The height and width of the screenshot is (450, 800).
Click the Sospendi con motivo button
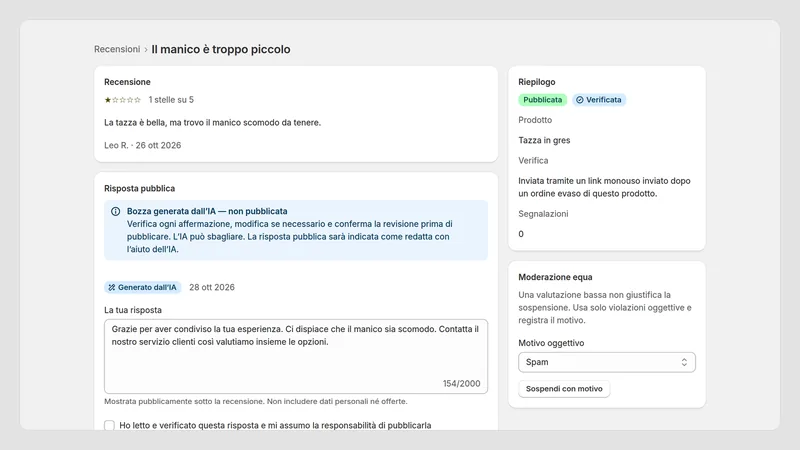click(x=564, y=389)
